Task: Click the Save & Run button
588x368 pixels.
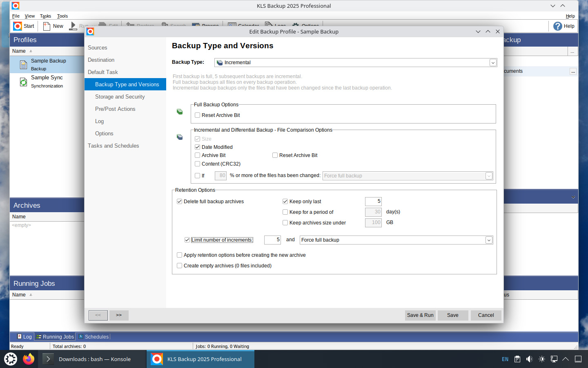Action: click(420, 315)
